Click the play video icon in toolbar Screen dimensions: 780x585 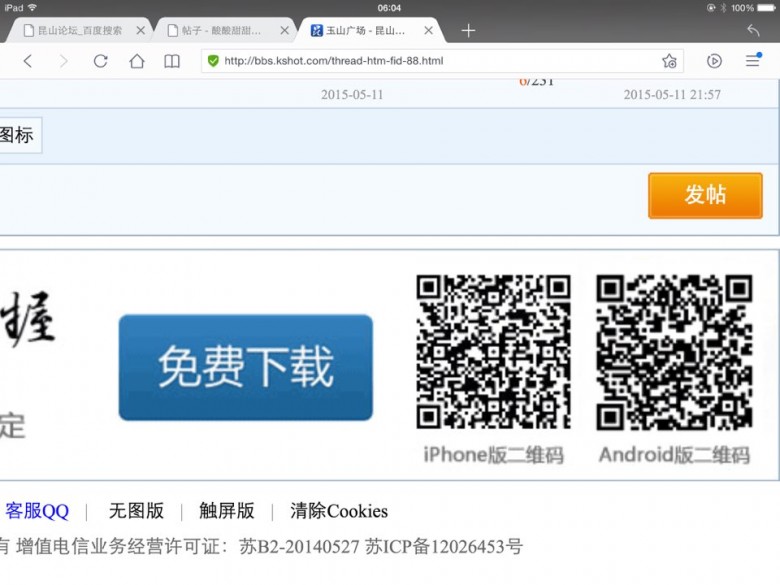(x=714, y=61)
